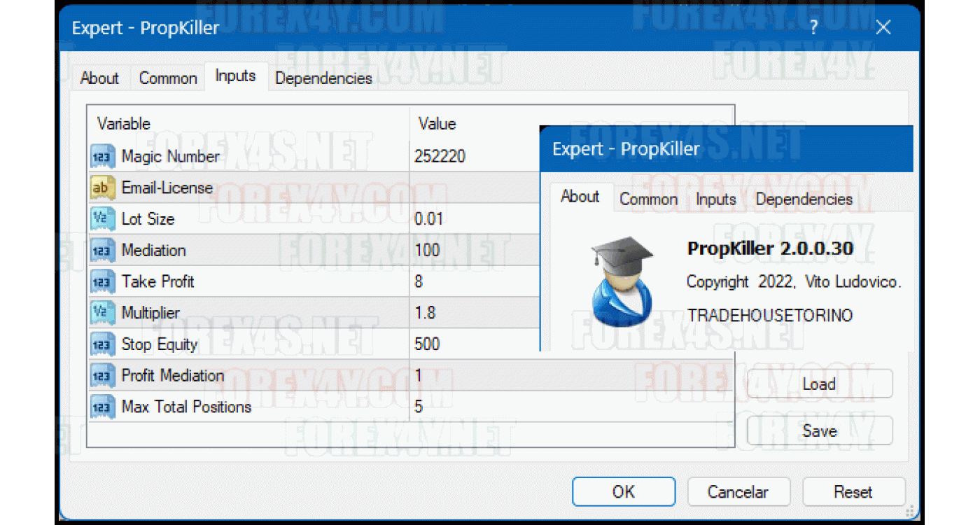This screenshot has width=980, height=525.
Task: Click the Stop Equity row icon
Action: click(102, 344)
